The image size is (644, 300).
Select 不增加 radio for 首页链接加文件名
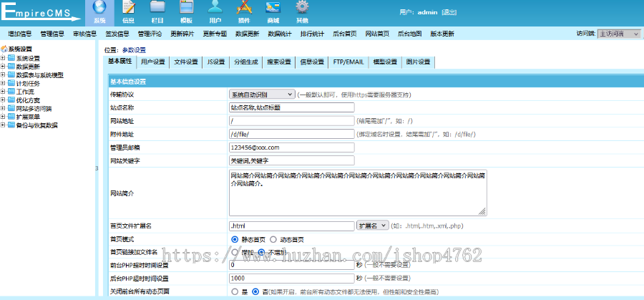260,252
